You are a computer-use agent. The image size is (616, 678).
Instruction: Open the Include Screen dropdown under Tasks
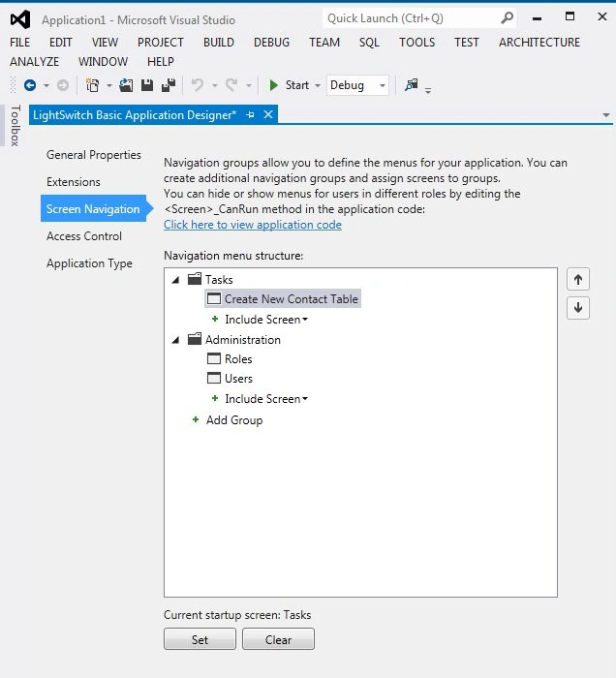coord(266,319)
